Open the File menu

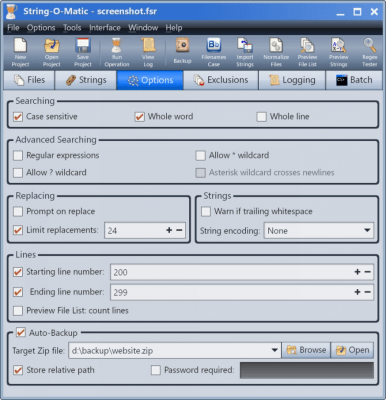pos(13,28)
